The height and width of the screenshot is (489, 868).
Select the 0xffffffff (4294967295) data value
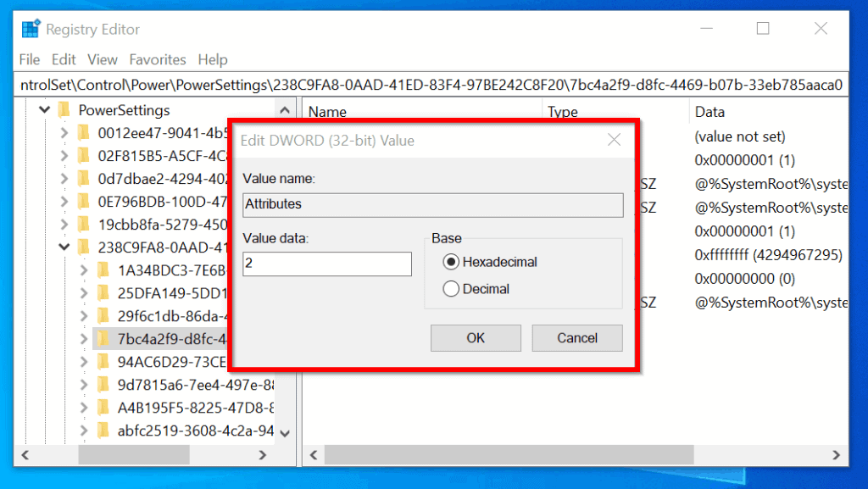(x=768, y=255)
